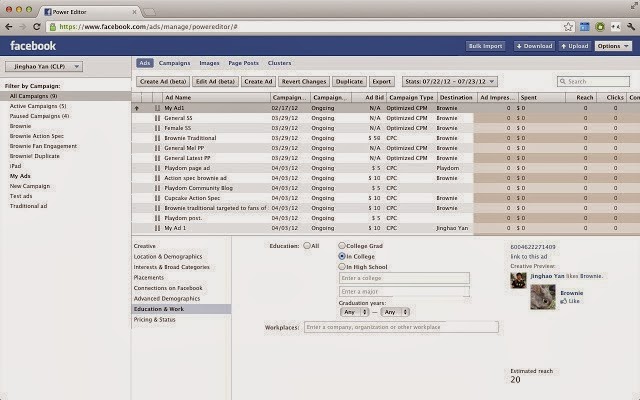640x400 pixels.
Task: Select the Playdom Community Blog ad row
Action: 385,188
